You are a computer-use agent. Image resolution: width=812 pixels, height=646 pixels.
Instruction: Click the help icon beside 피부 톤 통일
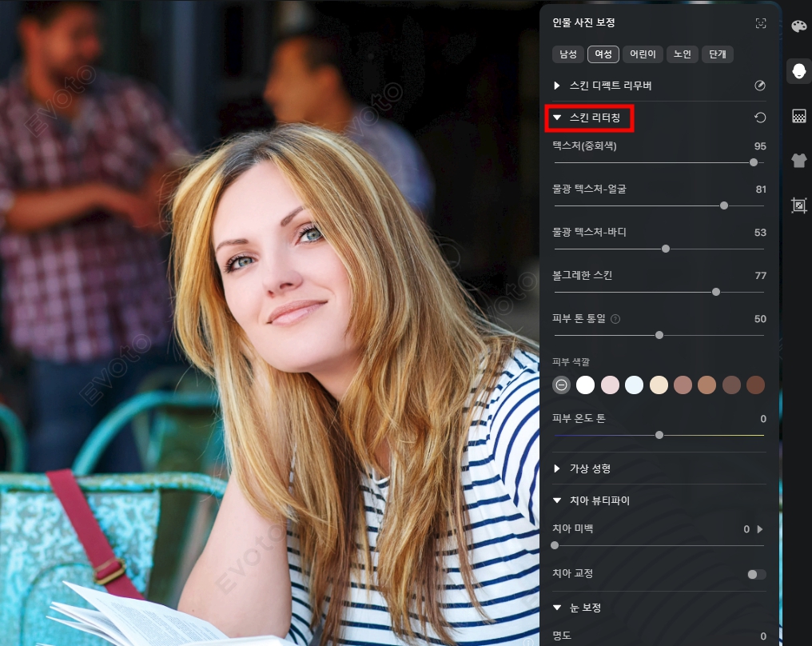click(615, 319)
